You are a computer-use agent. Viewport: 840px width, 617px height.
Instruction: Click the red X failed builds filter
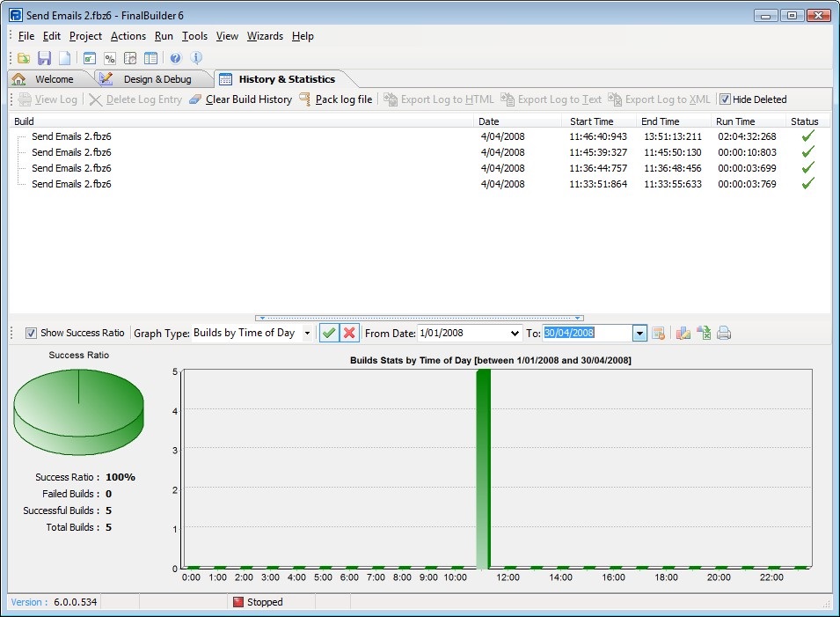pyautogui.click(x=349, y=333)
